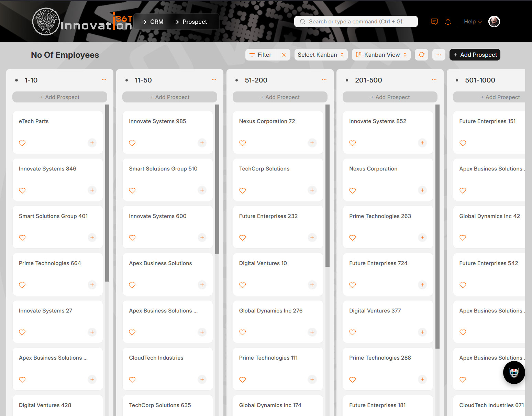Focus the search or command field

click(356, 21)
